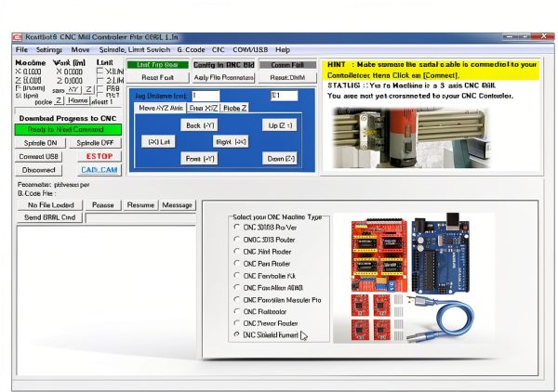This screenshot has width=558, height=392.
Task: Toggle the X LIM checkbox
Action: point(100,72)
